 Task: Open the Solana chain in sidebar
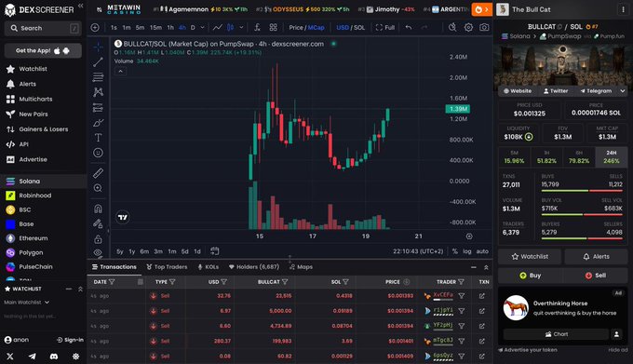pyautogui.click(x=43, y=182)
